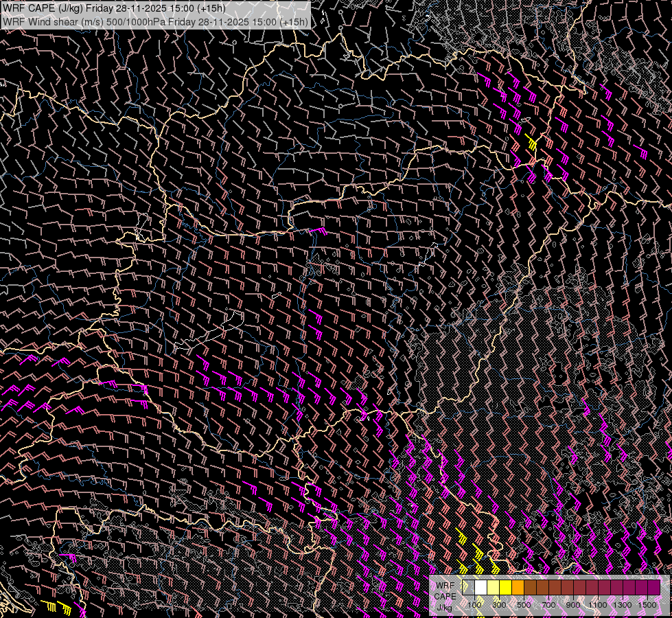
Task: Pick the pale yellow CAPE legend swatch
Action: point(494,588)
